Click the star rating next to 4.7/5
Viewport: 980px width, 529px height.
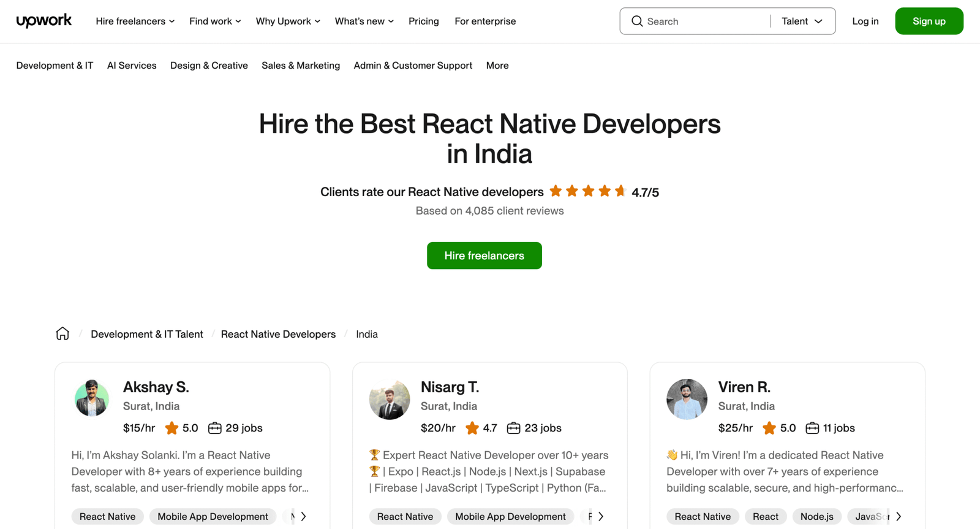point(587,191)
